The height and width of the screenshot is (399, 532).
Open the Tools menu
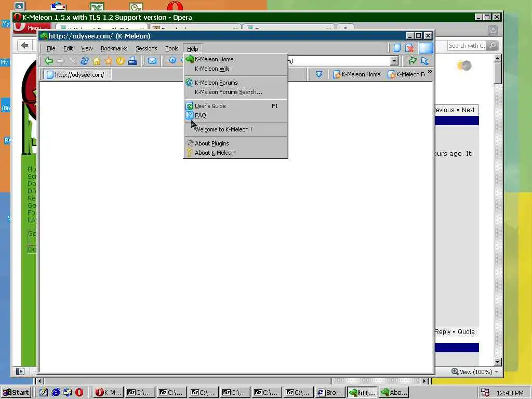[171, 48]
